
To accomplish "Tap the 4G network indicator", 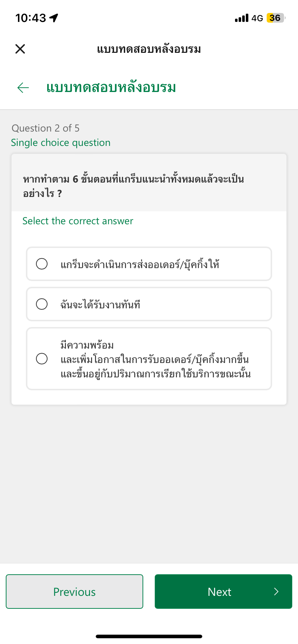I will (x=257, y=18).
